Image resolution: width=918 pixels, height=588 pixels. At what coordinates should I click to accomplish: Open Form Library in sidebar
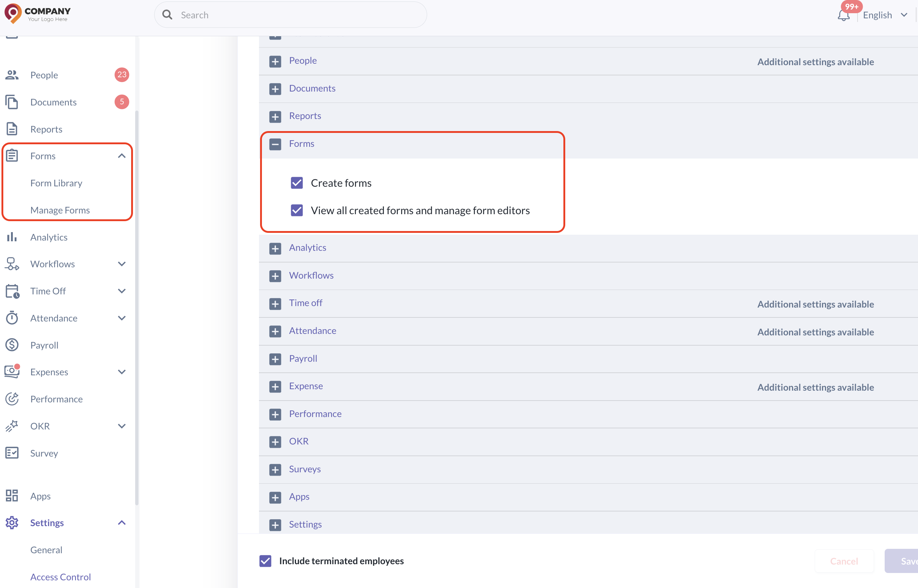[x=56, y=183]
